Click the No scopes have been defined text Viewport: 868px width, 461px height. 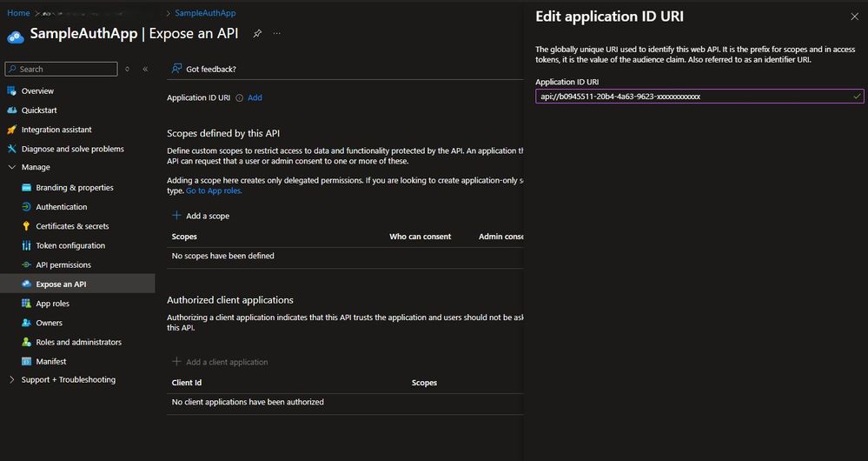[223, 256]
